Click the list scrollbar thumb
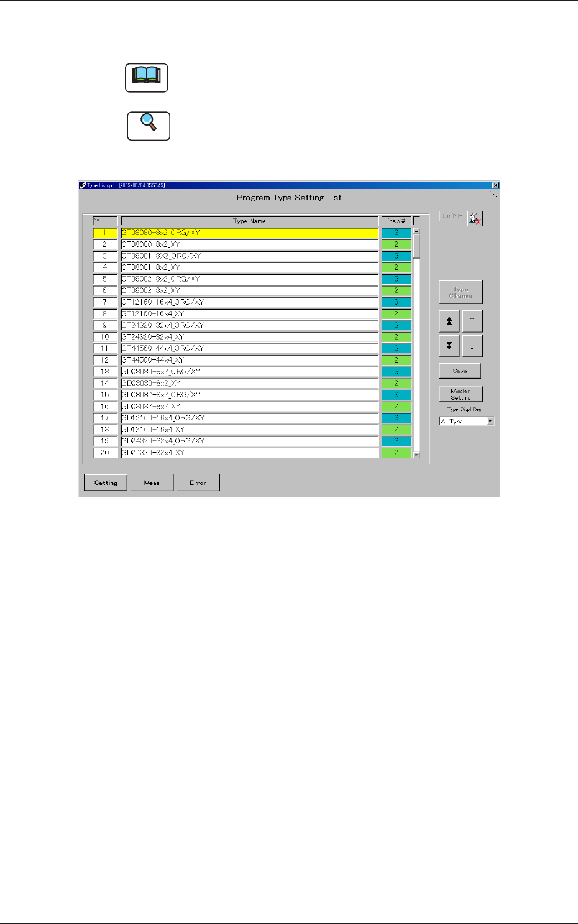This screenshot has height=924, width=578. (416, 246)
